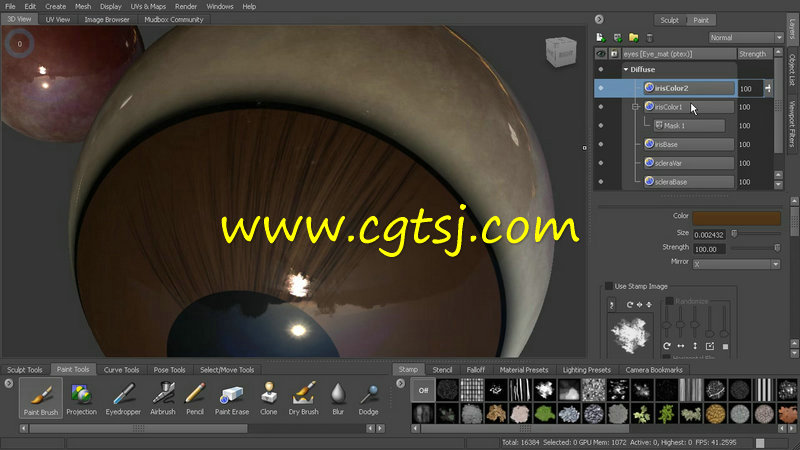Activate the Clone tool
The height and width of the screenshot is (450, 800).
point(268,398)
